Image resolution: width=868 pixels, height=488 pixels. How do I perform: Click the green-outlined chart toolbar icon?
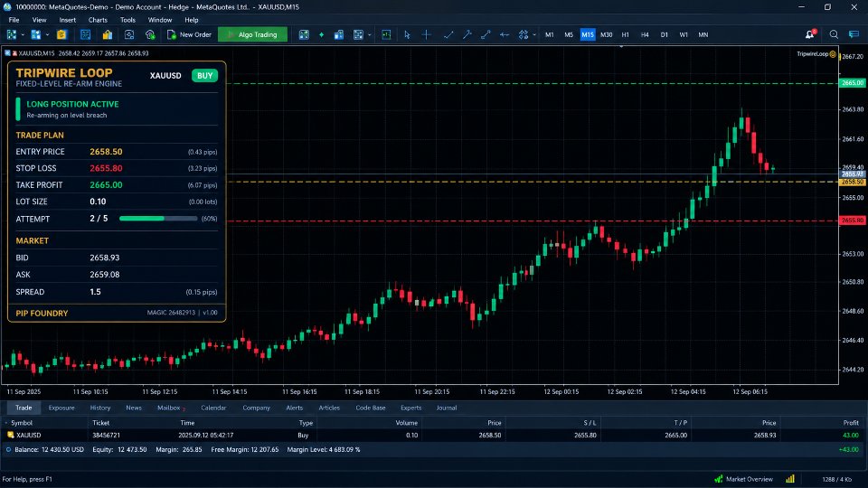click(386, 34)
